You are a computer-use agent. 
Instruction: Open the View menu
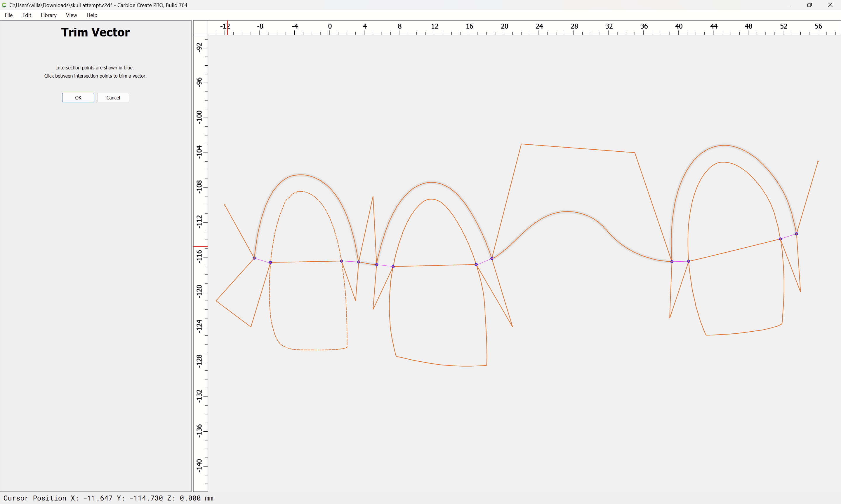(71, 15)
